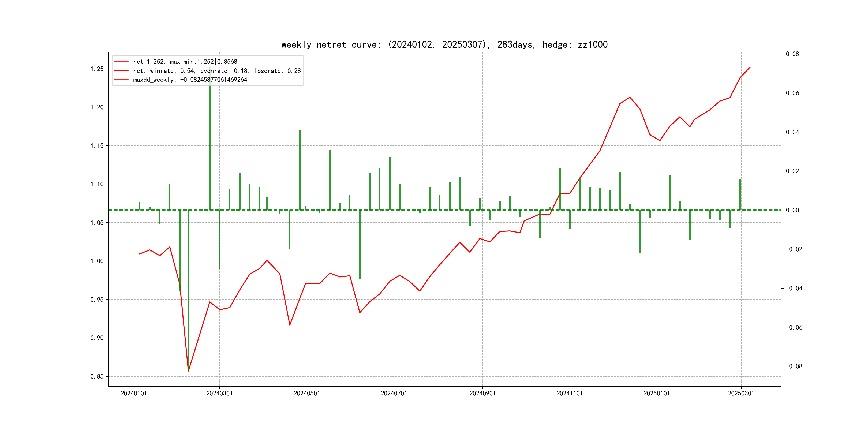This screenshot has width=868, height=434.
Task: Click the first legend entry net:1.252
Action: tap(185, 62)
